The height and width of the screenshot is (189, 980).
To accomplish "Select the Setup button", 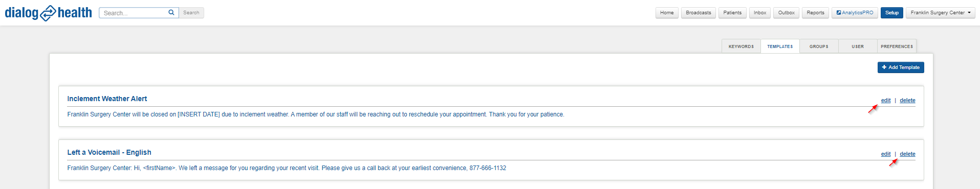I will point(892,13).
